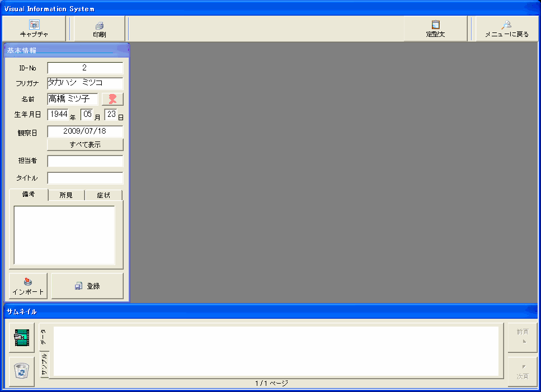Click the 観察日 date field
Screen dimensions: 541x392
(x=85, y=131)
